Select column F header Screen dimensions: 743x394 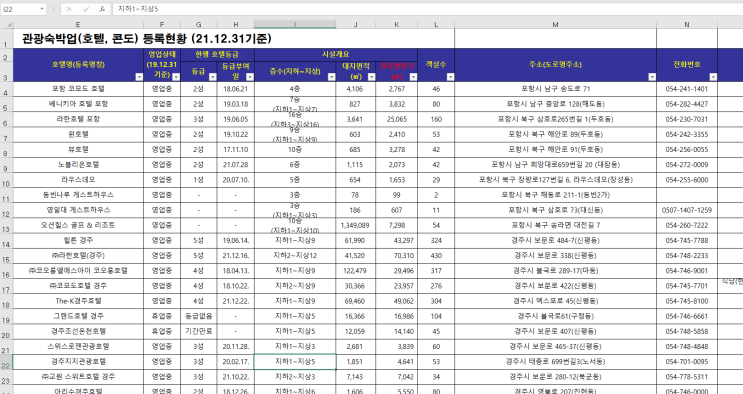[x=162, y=24]
